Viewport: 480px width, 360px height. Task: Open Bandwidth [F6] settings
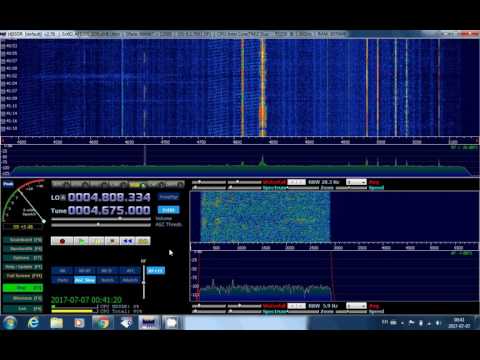coord(23,249)
